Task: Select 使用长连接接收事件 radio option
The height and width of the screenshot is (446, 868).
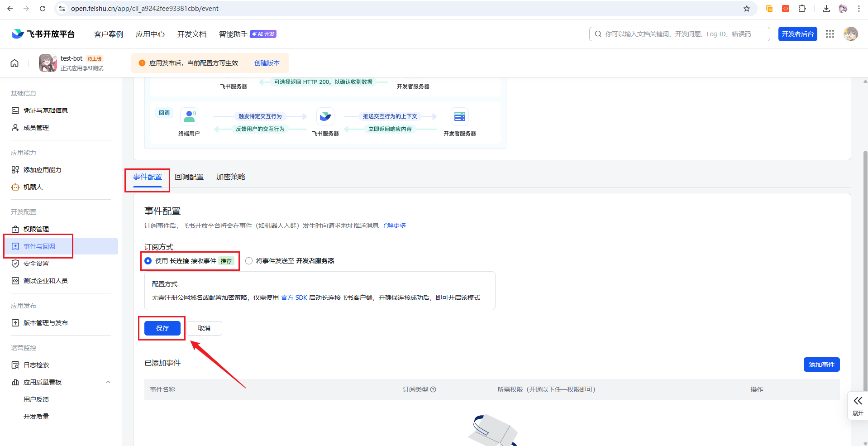Action: point(148,261)
